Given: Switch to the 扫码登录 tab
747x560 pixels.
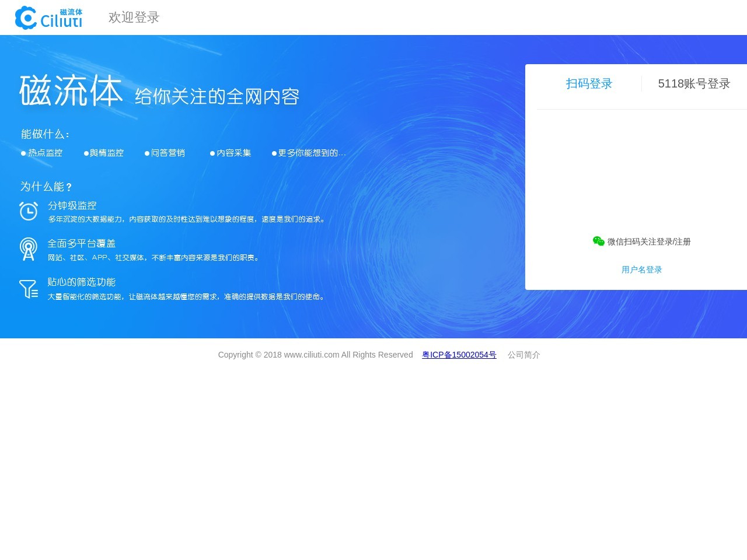Looking at the screenshot, I should coord(589,83).
